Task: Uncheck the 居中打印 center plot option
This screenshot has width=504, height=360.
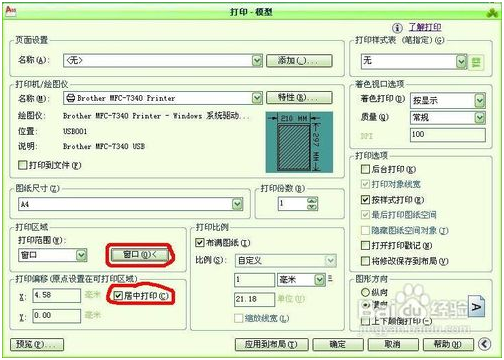Action: [118, 295]
